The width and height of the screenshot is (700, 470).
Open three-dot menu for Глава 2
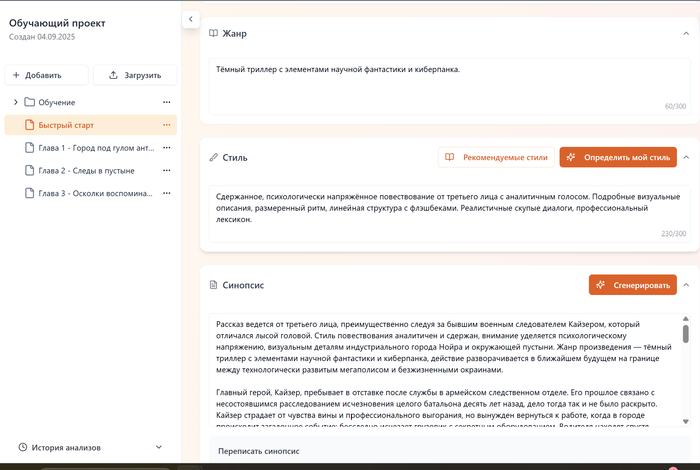[167, 170]
